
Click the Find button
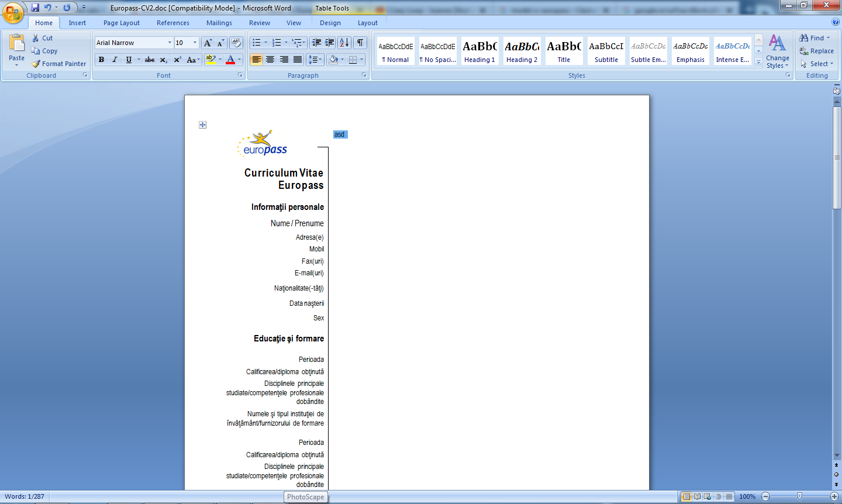815,38
